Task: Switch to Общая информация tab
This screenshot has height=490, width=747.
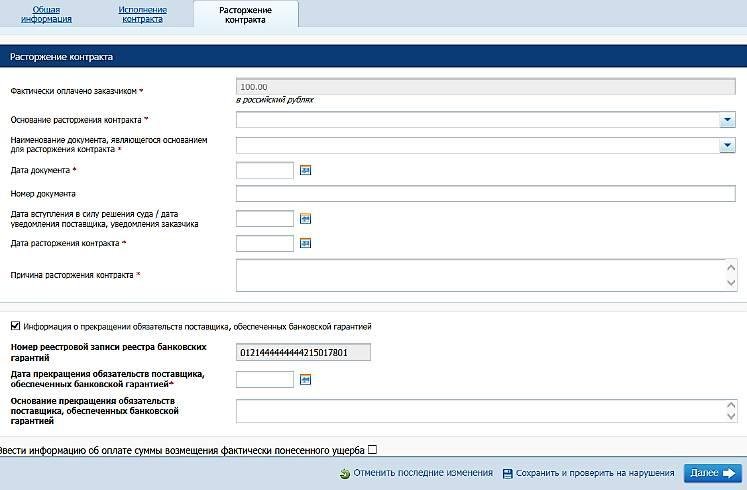Action: pyautogui.click(x=52, y=14)
